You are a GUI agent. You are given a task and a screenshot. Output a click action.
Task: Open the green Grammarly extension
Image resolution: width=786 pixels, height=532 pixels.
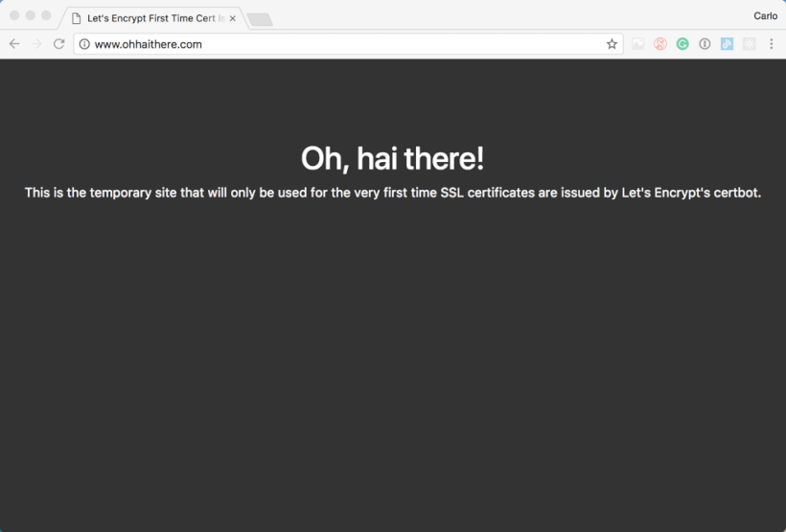click(x=682, y=44)
